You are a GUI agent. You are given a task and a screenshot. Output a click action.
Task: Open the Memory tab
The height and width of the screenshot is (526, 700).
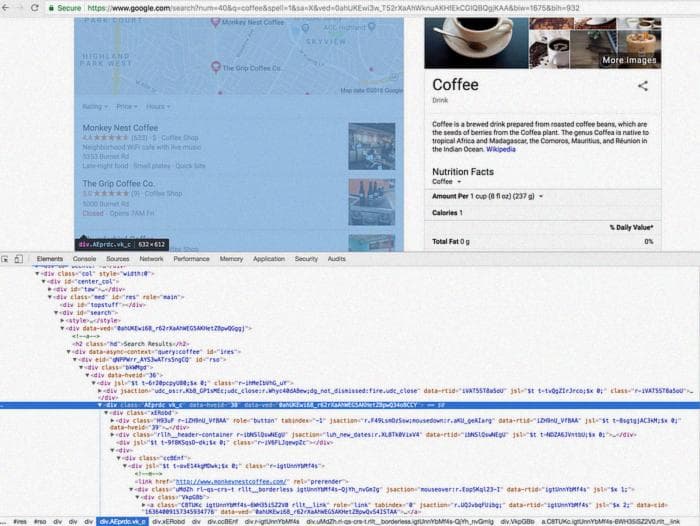[x=231, y=259]
